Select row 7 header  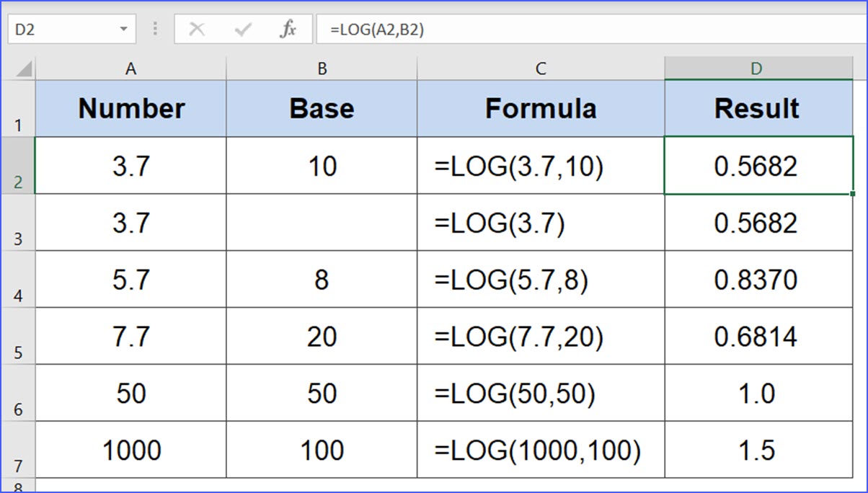tap(18, 450)
